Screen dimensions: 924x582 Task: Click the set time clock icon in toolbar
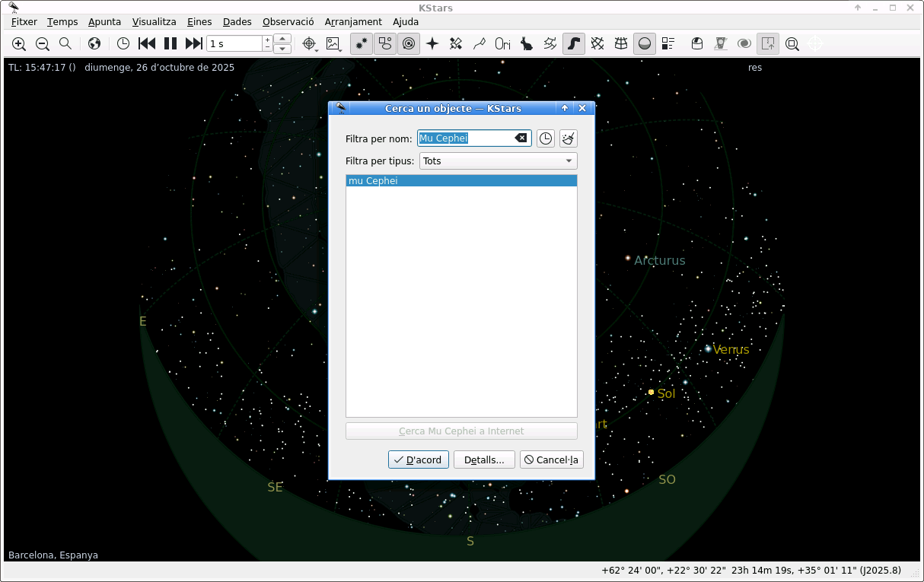[x=123, y=44]
